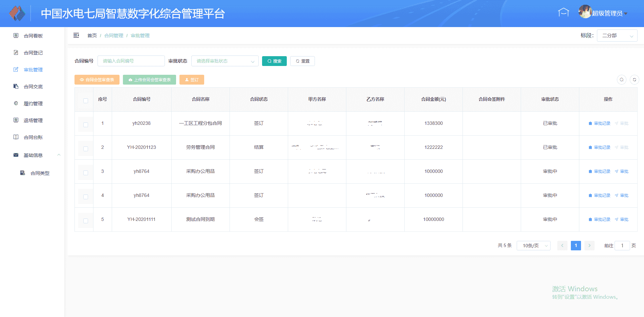Click the green 搜索 button
644x317 pixels.
tap(274, 61)
